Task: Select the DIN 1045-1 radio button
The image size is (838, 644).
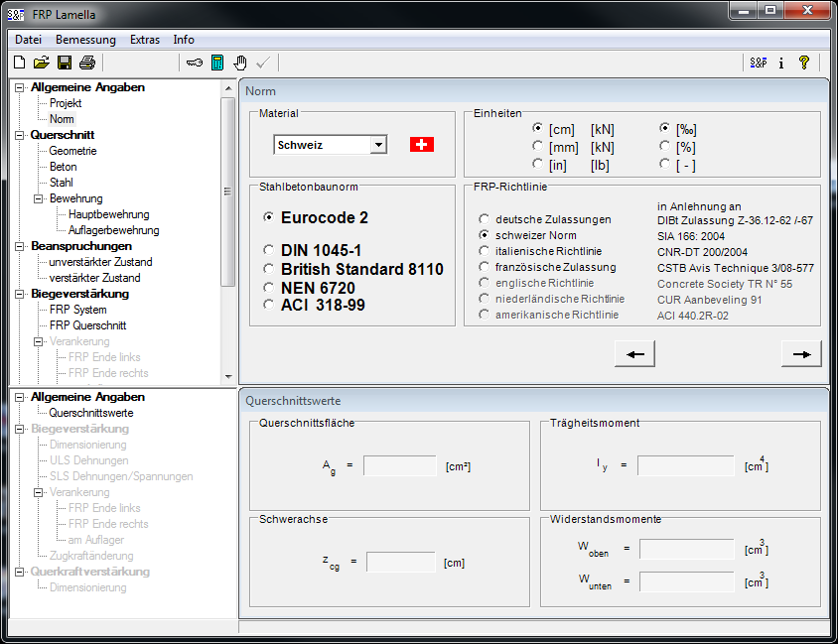Action: [269, 251]
